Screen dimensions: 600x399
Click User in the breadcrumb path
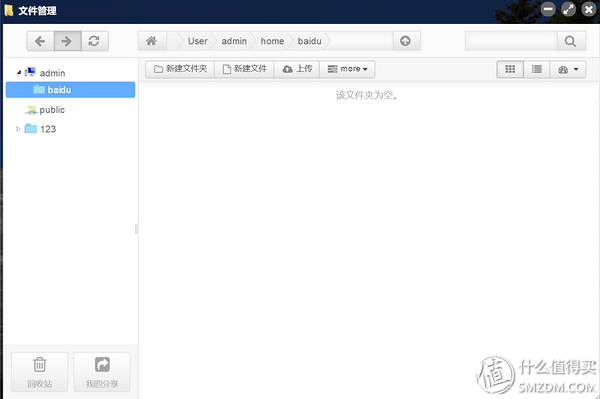pyautogui.click(x=197, y=41)
